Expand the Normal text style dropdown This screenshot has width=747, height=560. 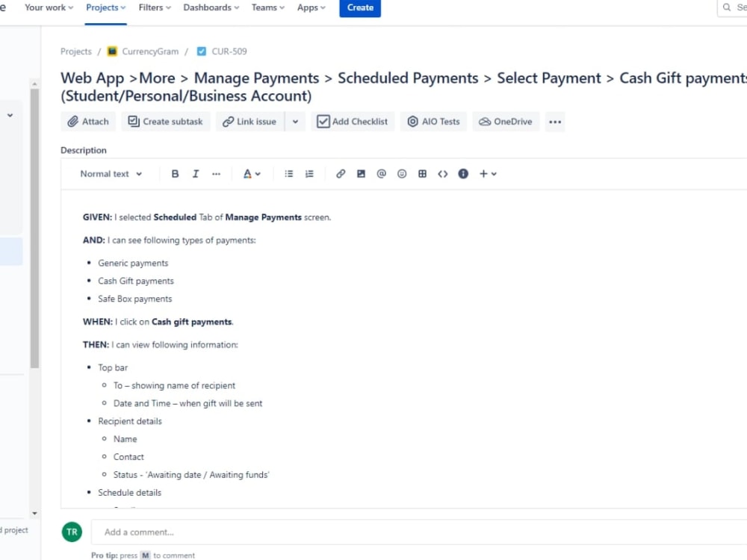110,173
